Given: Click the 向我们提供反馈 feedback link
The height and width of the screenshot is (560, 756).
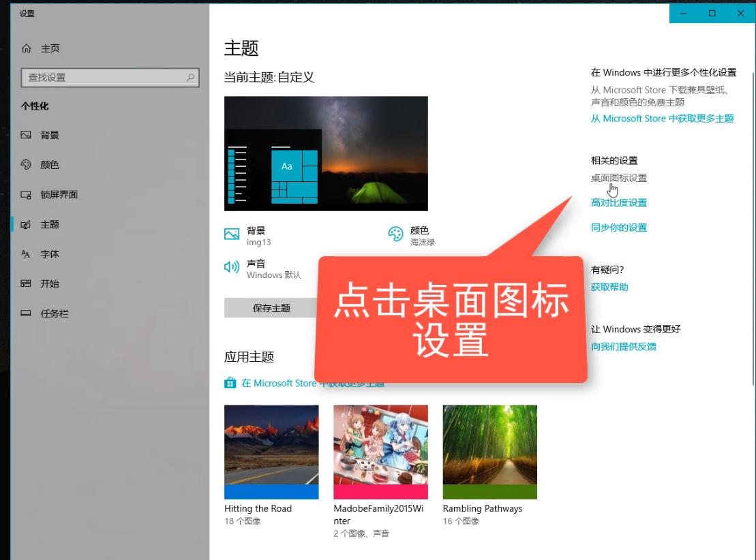Looking at the screenshot, I should [624, 347].
